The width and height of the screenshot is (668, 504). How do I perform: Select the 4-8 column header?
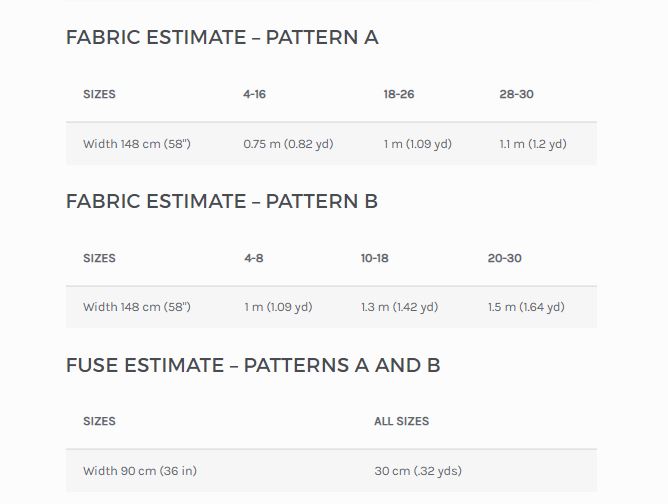click(x=254, y=258)
